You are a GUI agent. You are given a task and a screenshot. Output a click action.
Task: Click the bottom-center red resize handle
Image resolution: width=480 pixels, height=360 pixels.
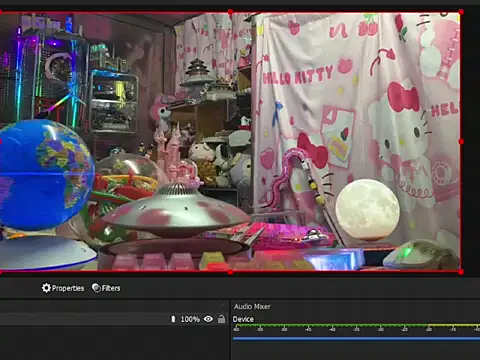point(230,272)
